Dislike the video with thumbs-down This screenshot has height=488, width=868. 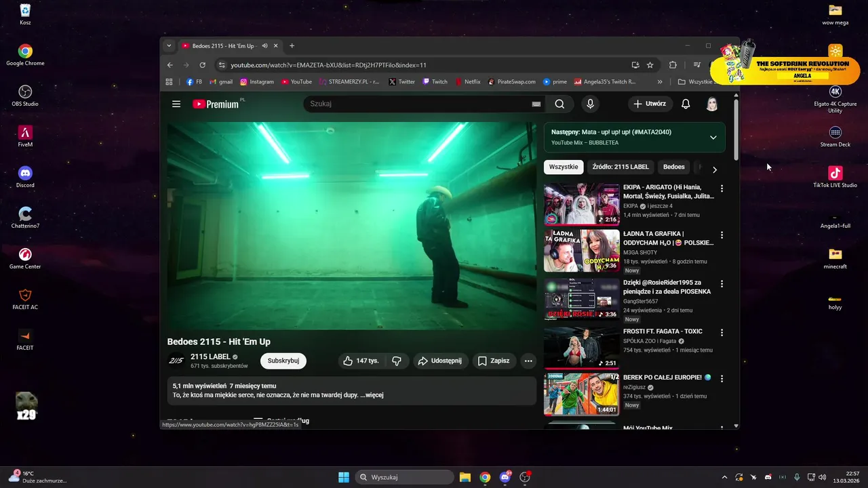[x=397, y=361]
